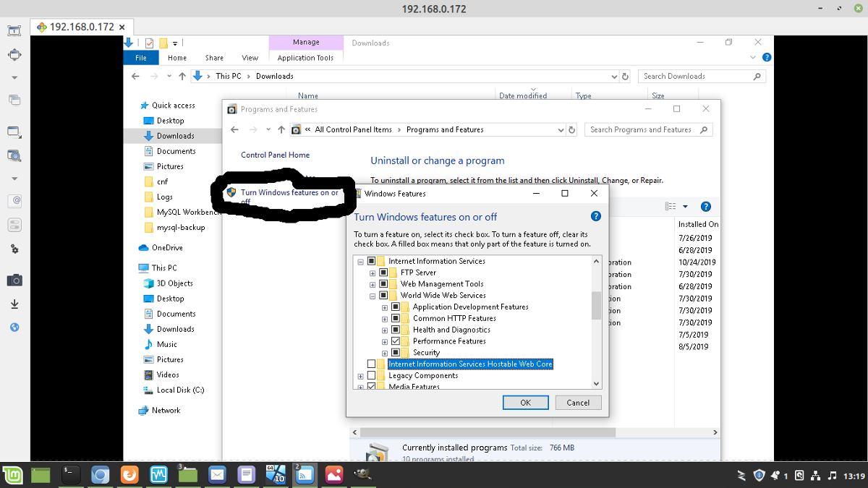The height and width of the screenshot is (488, 868).
Task: Click the Search Downloads field
Action: pyautogui.click(x=703, y=76)
